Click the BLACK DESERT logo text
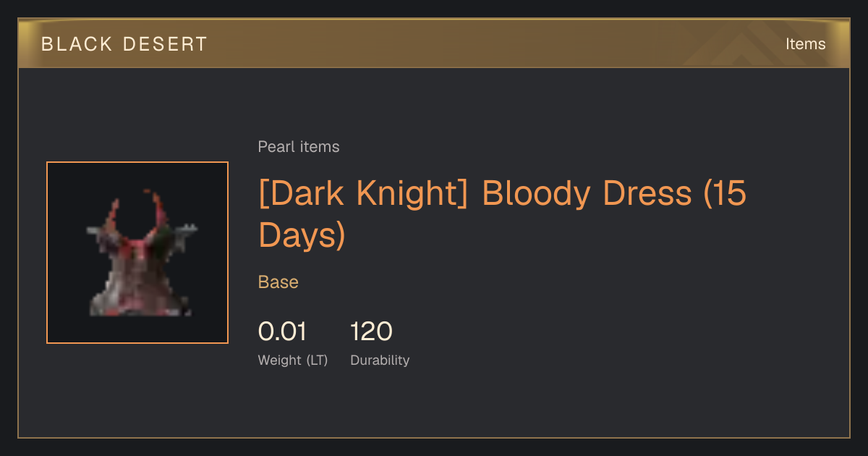 (x=124, y=44)
